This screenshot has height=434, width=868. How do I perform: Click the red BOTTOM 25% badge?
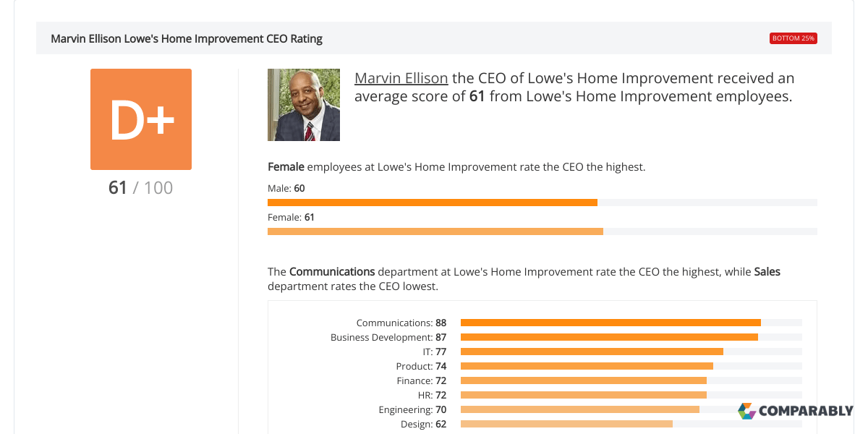(793, 38)
